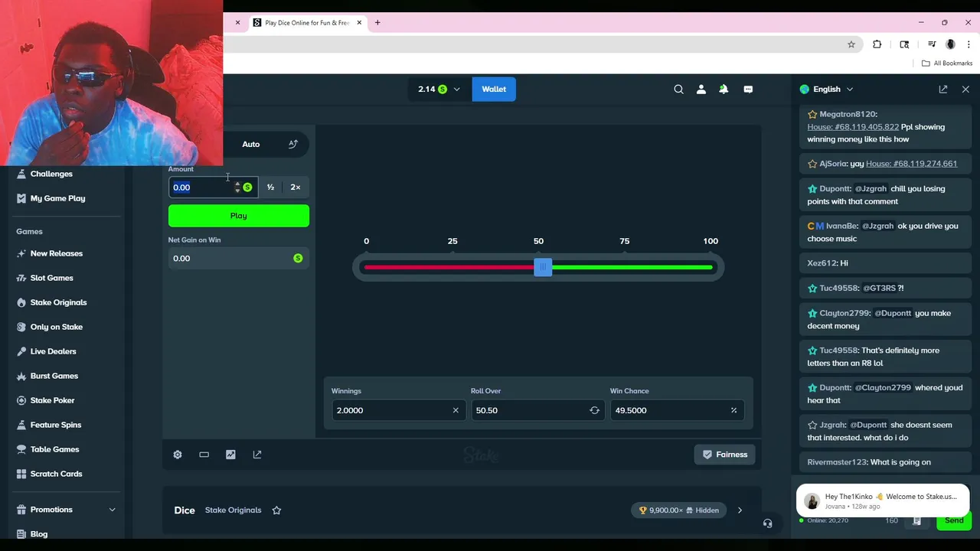Open Stake Originals sidebar item
Image resolution: width=980 pixels, height=551 pixels.
tap(58, 302)
